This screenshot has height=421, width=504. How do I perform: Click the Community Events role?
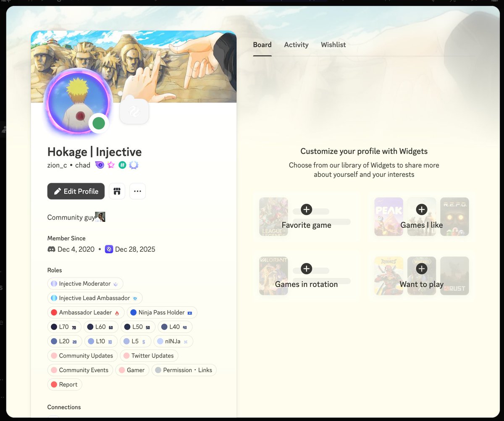pos(80,370)
